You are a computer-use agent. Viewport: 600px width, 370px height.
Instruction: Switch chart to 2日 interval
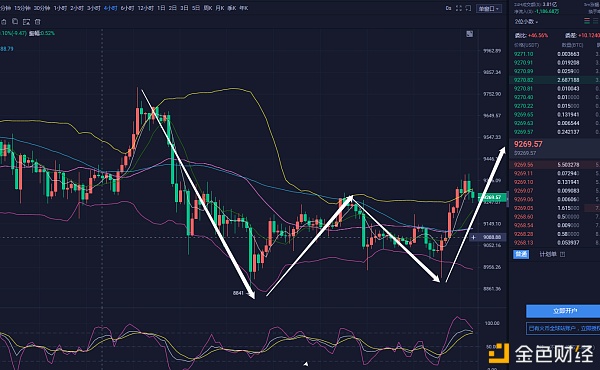[173, 8]
